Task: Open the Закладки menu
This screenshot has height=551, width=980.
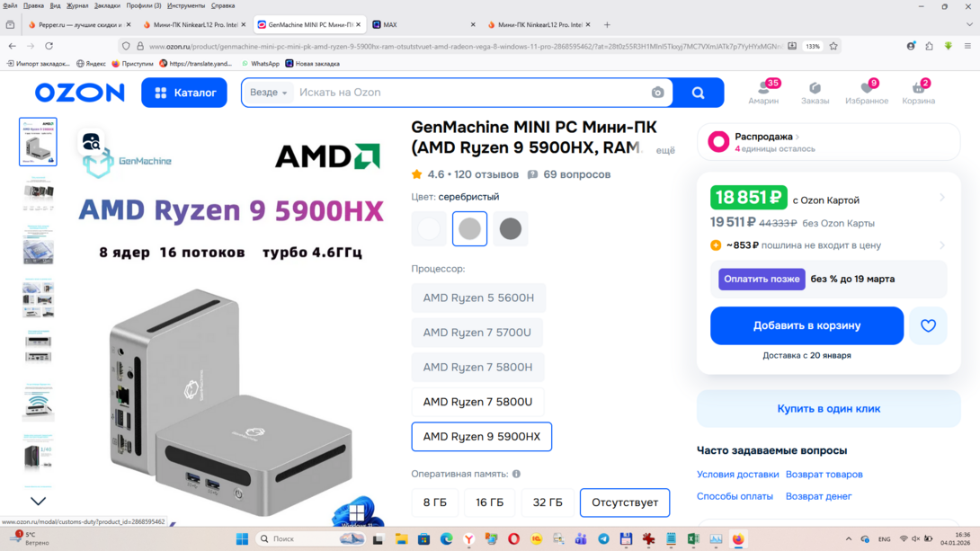Action: point(107,5)
